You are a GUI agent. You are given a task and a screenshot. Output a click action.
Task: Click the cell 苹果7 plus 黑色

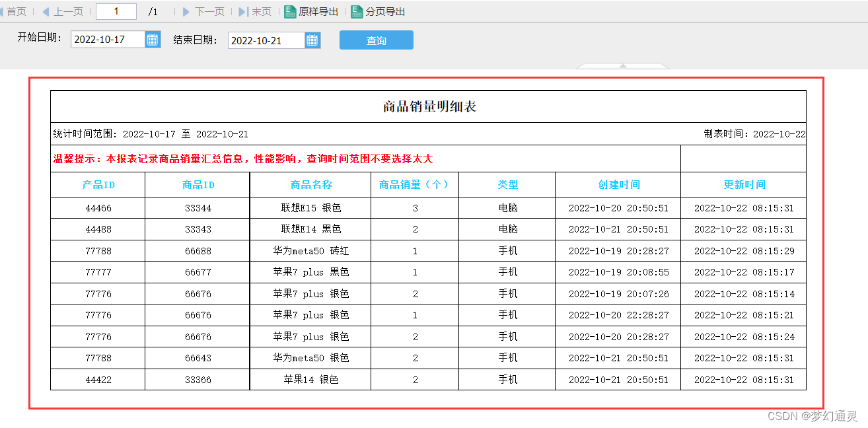(x=311, y=272)
